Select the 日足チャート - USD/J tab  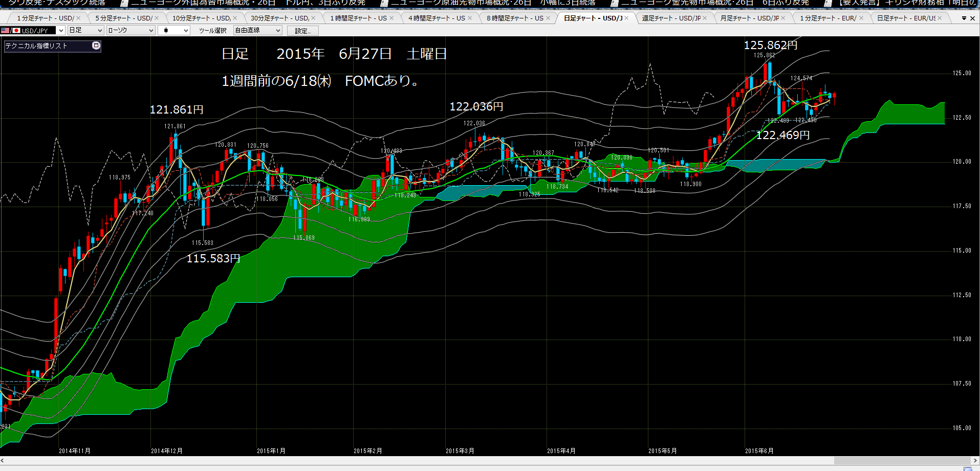(x=593, y=18)
